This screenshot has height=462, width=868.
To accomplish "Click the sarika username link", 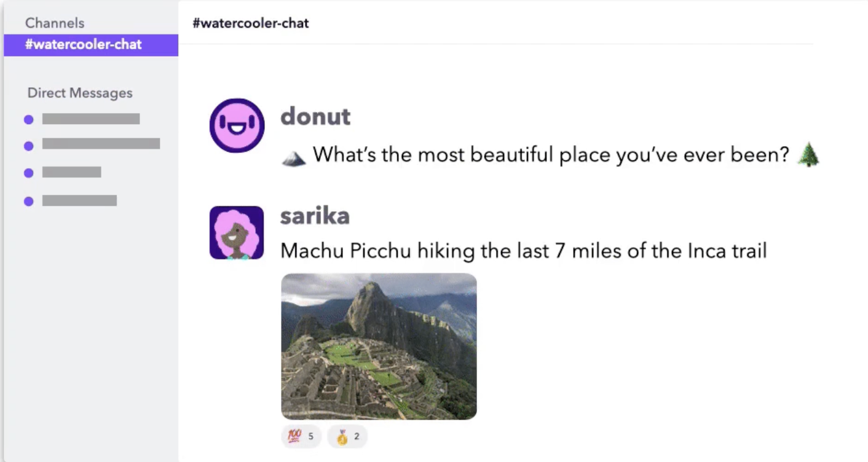I will point(315,216).
